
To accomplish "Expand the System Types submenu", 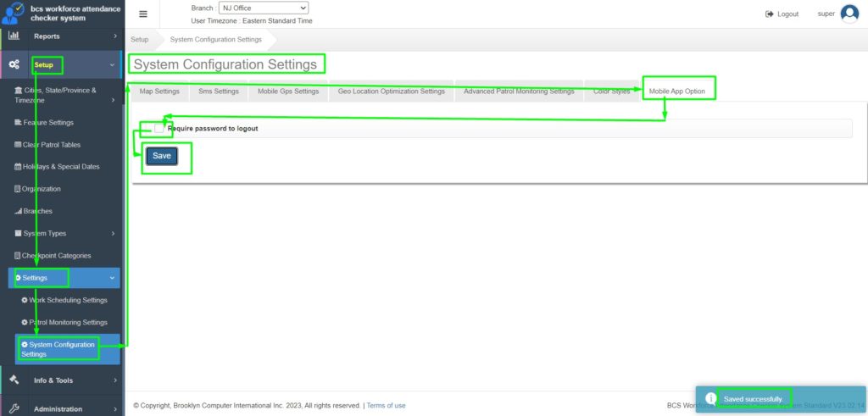I will coord(64,233).
